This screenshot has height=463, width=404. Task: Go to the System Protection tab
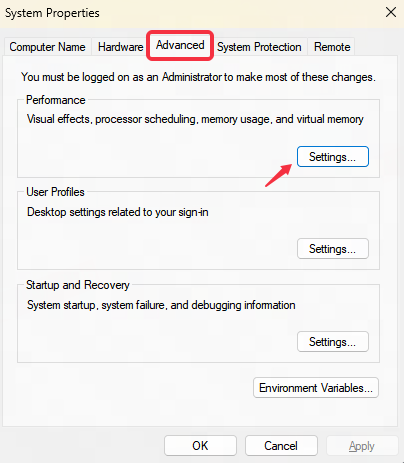[x=259, y=47]
